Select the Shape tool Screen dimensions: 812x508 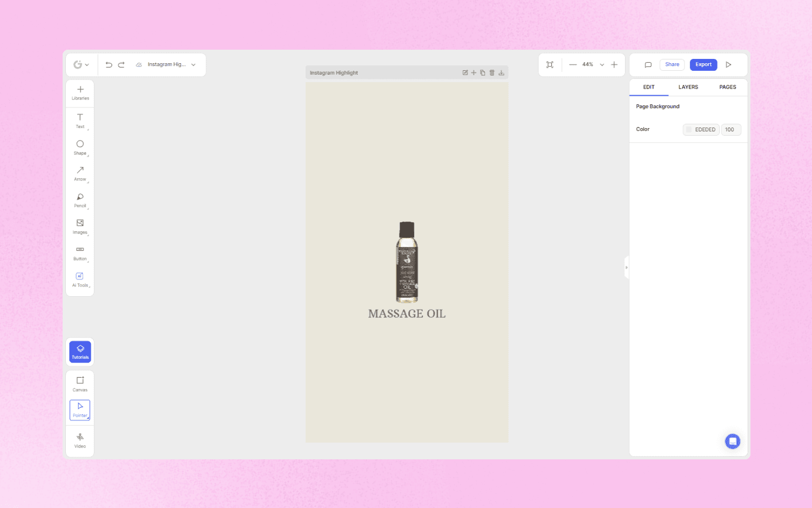click(80, 146)
